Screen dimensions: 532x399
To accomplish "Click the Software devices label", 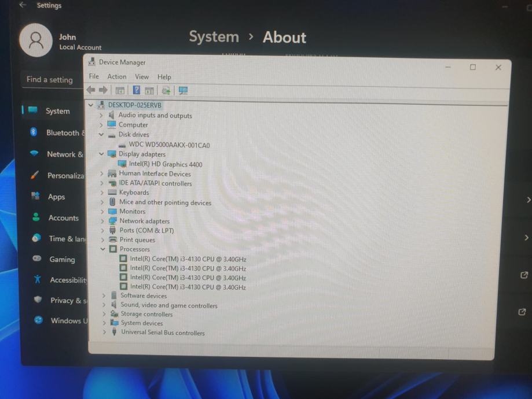I will [144, 295].
